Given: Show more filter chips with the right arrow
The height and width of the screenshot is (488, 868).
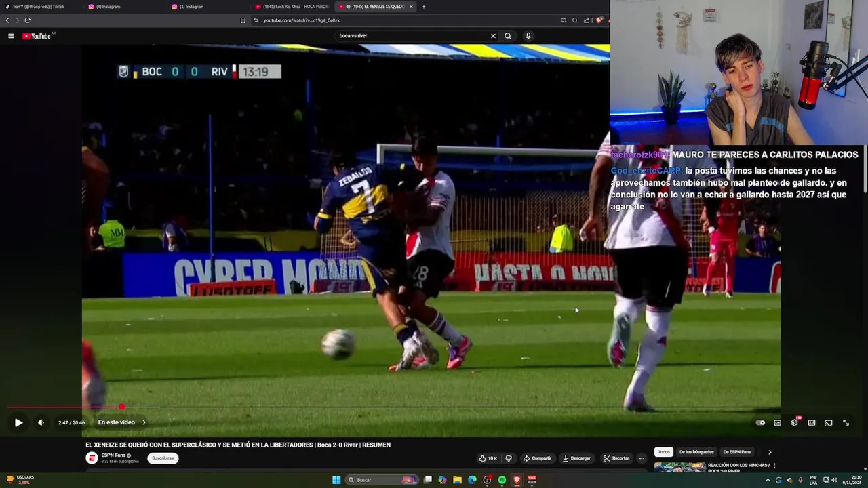Looking at the screenshot, I should point(770,452).
